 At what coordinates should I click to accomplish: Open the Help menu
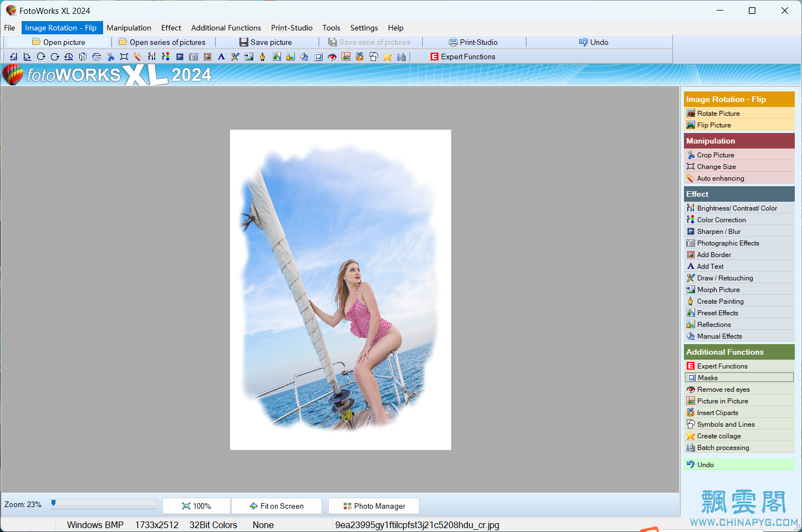coord(396,28)
